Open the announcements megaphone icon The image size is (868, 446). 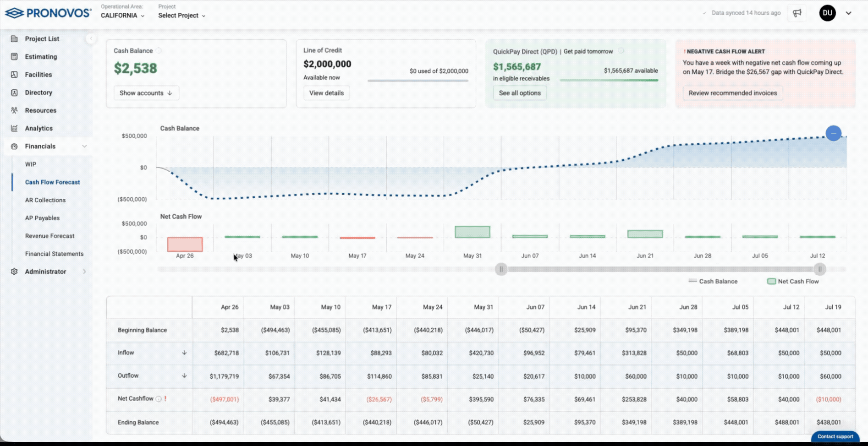(x=797, y=13)
